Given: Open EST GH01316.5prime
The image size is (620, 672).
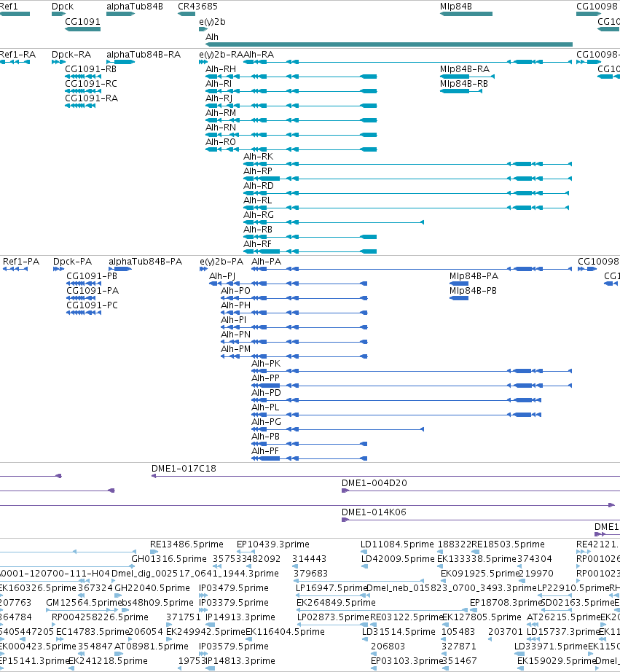Looking at the screenshot, I should tap(169, 559).
